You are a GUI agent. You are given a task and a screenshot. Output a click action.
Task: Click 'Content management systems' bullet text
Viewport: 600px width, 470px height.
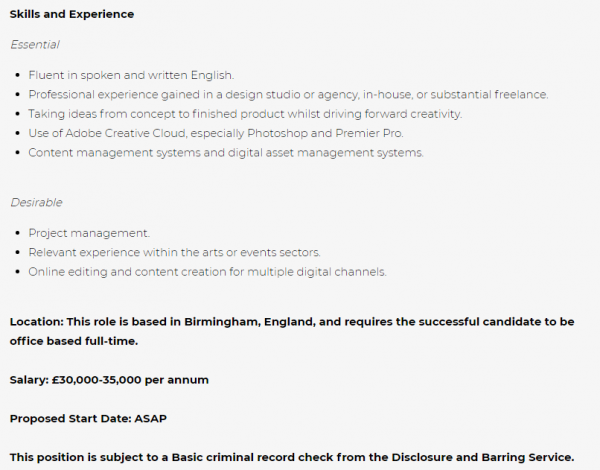pyautogui.click(x=226, y=153)
